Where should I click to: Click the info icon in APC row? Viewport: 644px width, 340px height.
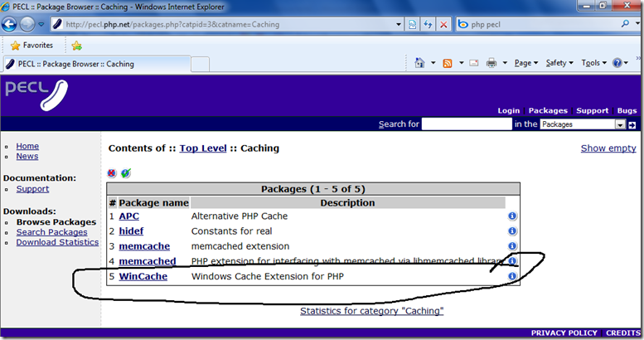512,216
